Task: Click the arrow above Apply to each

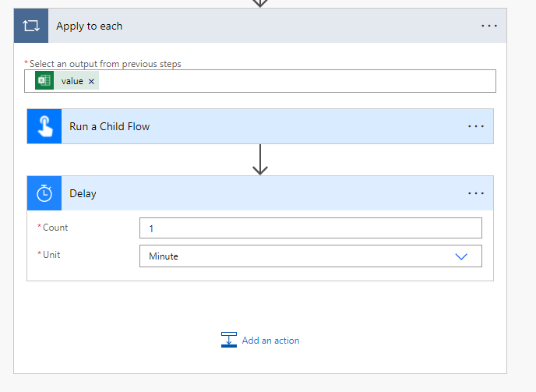Action: pos(260,3)
